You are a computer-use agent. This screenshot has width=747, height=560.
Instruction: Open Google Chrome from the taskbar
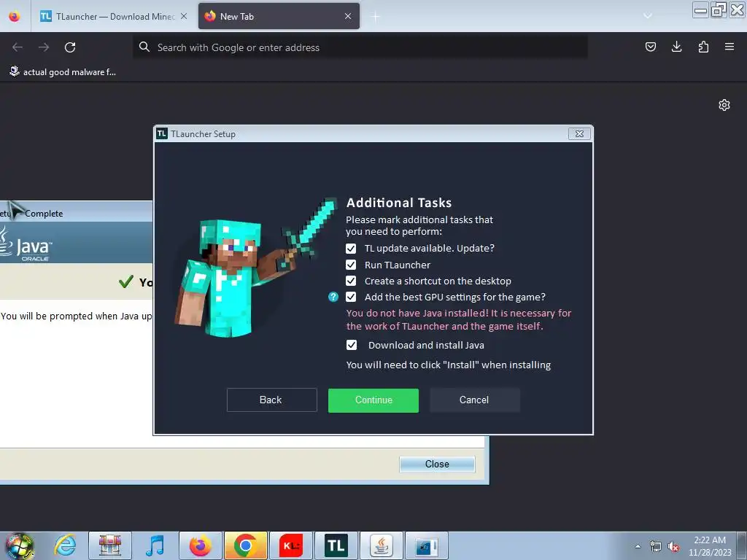[x=245, y=545]
